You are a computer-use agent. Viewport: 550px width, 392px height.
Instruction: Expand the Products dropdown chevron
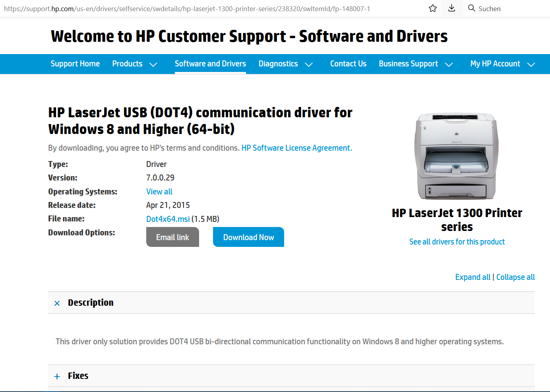click(153, 64)
